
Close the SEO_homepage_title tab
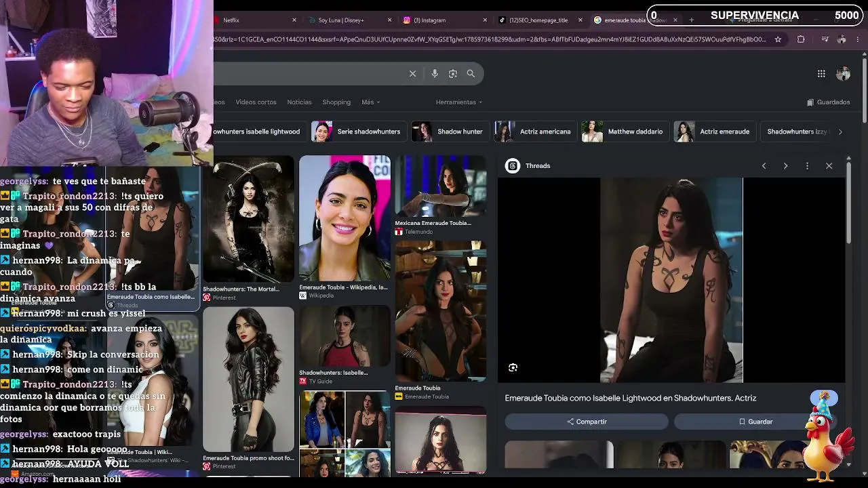[x=580, y=20]
